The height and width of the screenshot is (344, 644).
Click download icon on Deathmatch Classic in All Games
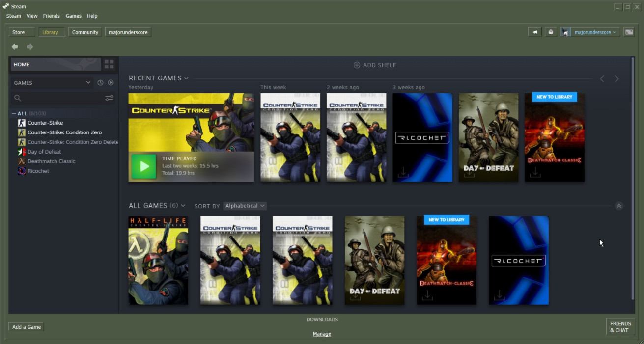[x=427, y=295]
